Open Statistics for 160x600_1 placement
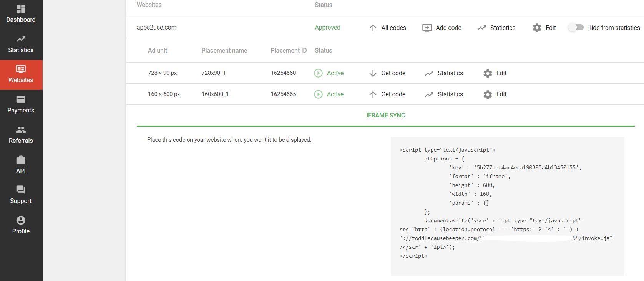644x281 pixels. [x=444, y=94]
